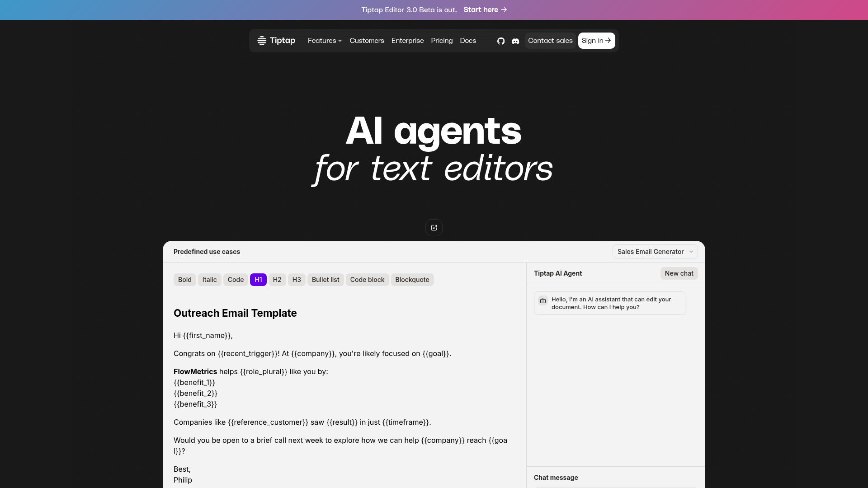Click the 'Companies like {{reference_customer}}' line

tap(302, 422)
